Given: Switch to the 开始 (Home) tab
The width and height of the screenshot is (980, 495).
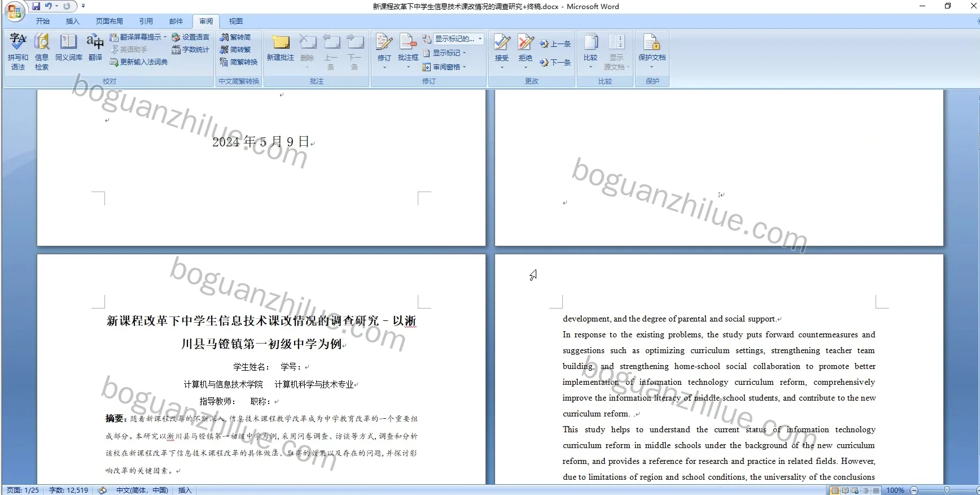Looking at the screenshot, I should click(43, 21).
